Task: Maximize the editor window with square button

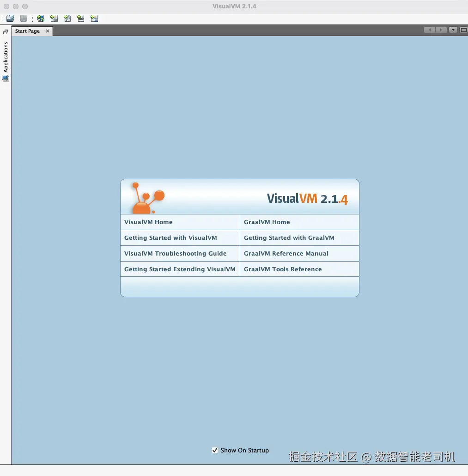Action: (x=463, y=30)
